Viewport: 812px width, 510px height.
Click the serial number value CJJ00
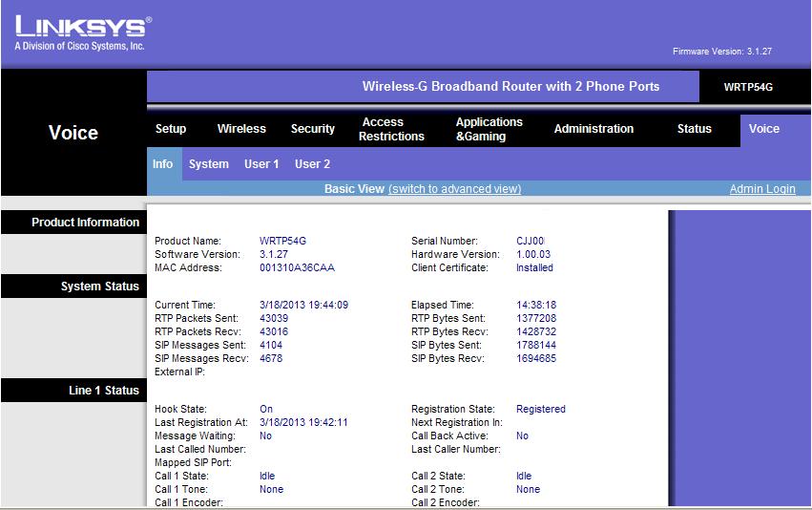[531, 241]
